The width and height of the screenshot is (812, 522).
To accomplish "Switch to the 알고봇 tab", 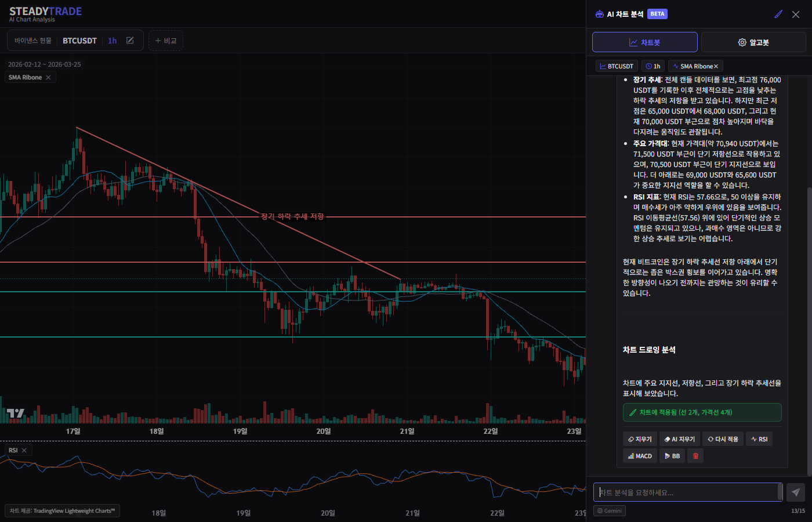I will tap(753, 42).
